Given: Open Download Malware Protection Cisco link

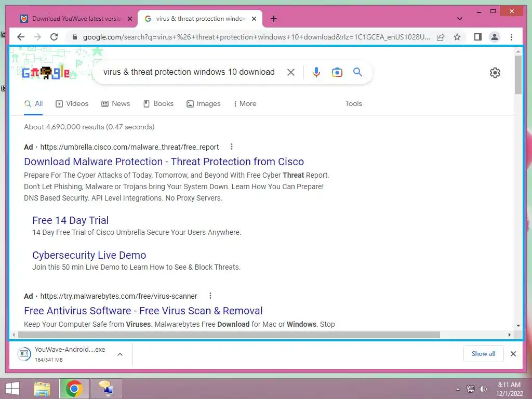Looking at the screenshot, I should 164,162.
